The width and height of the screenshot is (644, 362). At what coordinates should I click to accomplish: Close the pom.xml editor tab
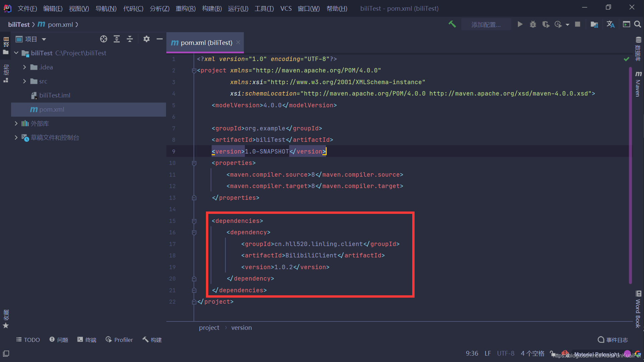coord(238,42)
